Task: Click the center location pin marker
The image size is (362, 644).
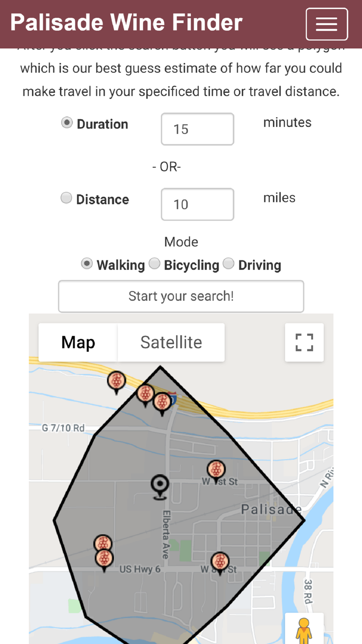Action: click(x=160, y=487)
